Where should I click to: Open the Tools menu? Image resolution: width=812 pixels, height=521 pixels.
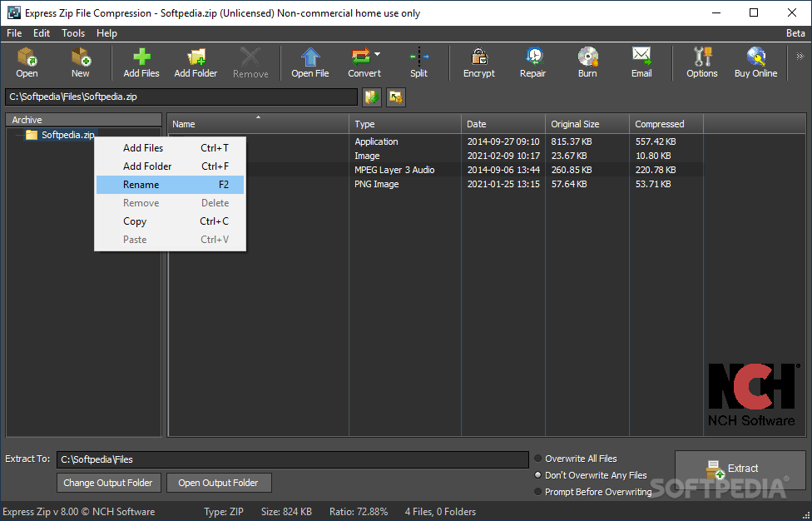[73, 33]
